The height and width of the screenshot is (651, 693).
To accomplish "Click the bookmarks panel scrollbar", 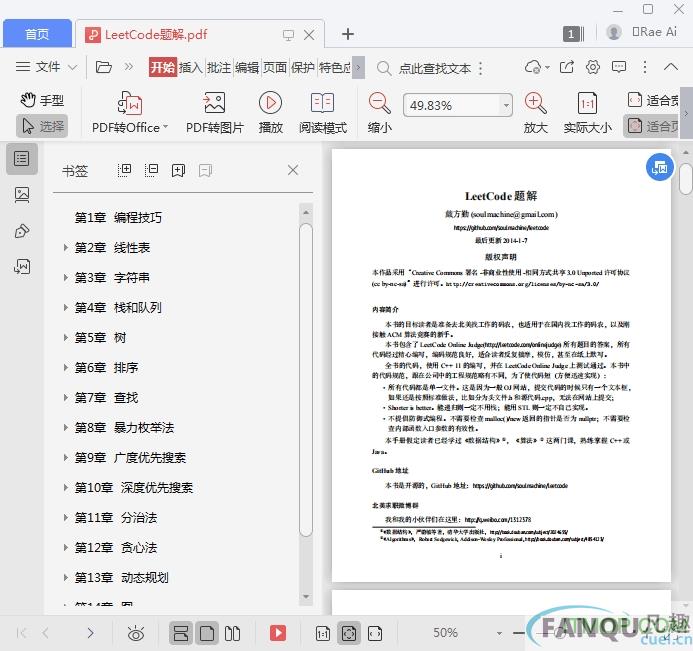I will (x=306, y=380).
